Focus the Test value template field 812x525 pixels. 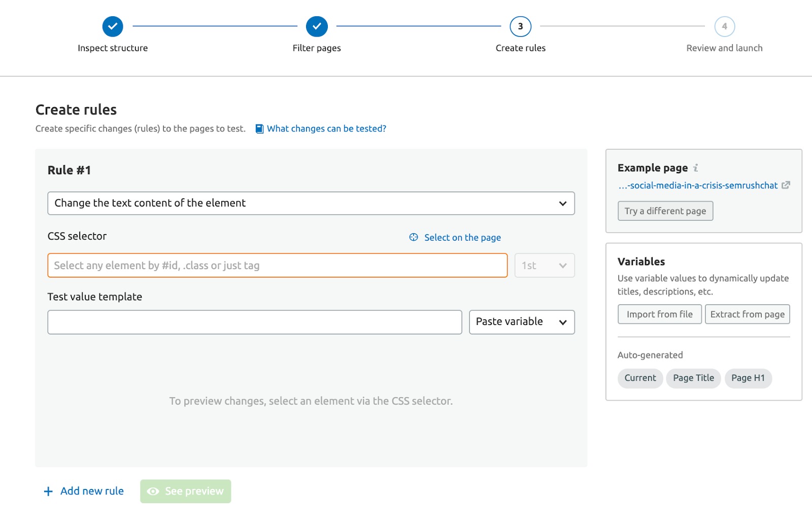coord(255,322)
